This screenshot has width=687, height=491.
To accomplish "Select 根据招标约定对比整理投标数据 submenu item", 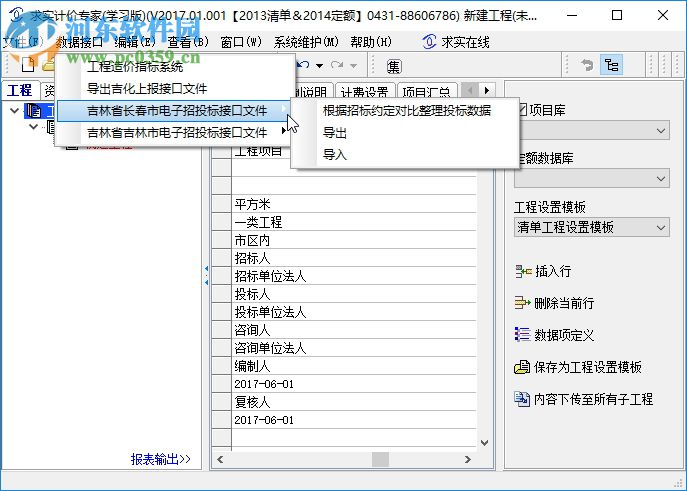I will tap(406, 110).
